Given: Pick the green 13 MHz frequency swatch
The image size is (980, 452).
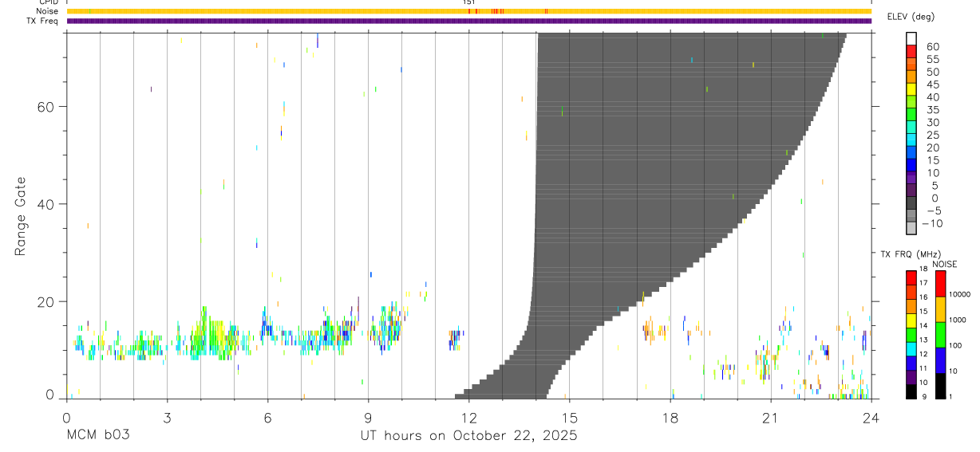Looking at the screenshot, I should (x=911, y=334).
